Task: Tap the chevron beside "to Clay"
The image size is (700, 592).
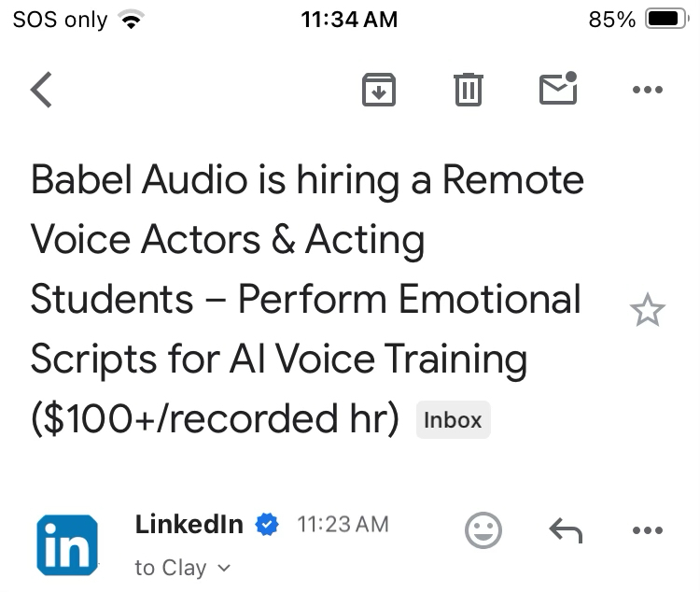Action: pyautogui.click(x=224, y=568)
